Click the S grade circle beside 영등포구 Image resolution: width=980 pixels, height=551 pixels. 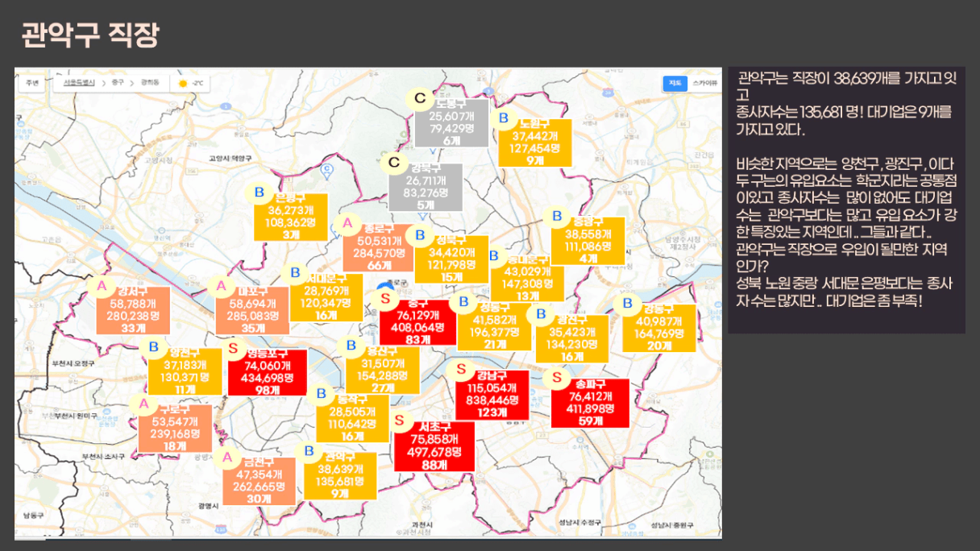pos(233,348)
